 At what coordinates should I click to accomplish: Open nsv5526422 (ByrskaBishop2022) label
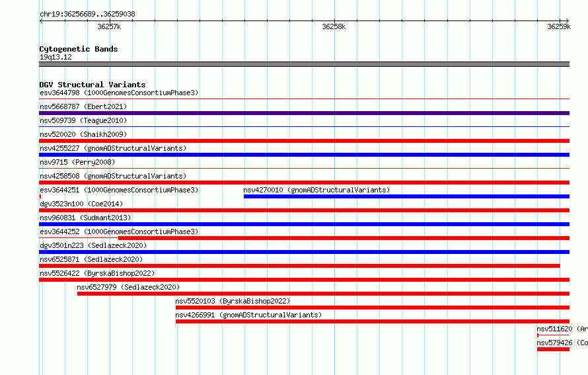tap(97, 273)
